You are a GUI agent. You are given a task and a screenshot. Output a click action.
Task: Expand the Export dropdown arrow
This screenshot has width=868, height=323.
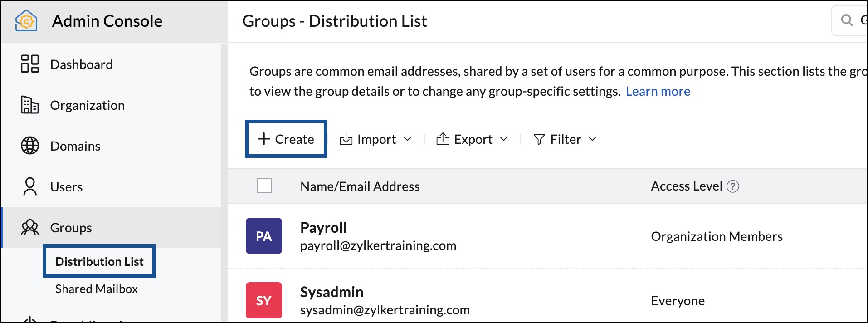pyautogui.click(x=504, y=139)
